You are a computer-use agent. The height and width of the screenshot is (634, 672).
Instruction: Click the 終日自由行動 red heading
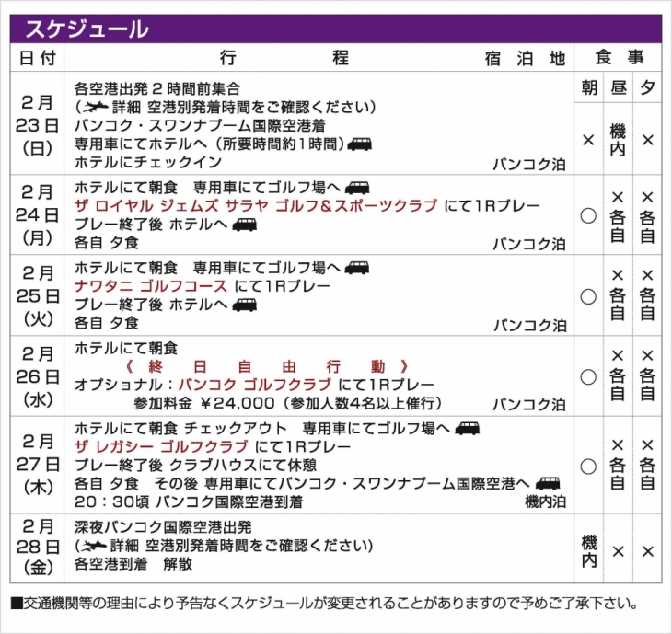click(267, 367)
